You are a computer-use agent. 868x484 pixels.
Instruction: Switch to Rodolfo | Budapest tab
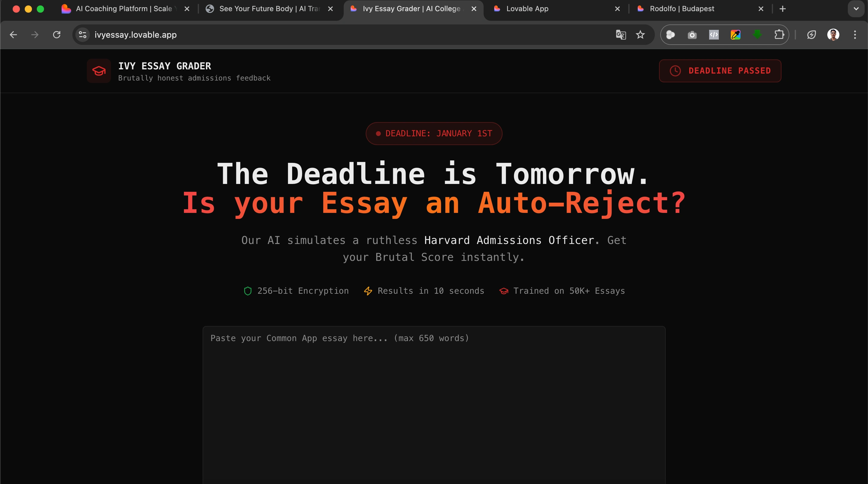[682, 9]
